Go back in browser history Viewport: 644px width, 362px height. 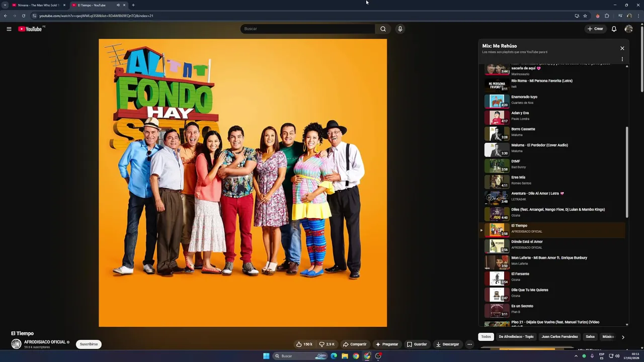point(6,16)
